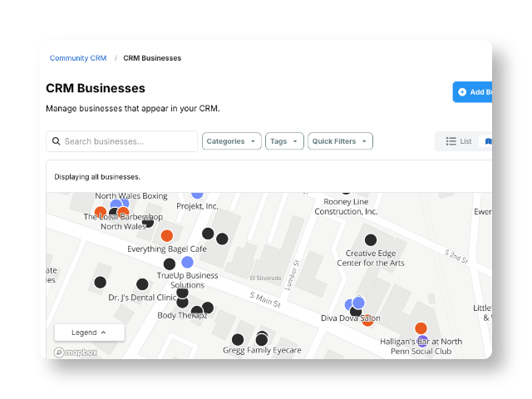Click the Diva Dova Salon label
Image resolution: width=532 pixels, height=399 pixels.
pos(351,318)
